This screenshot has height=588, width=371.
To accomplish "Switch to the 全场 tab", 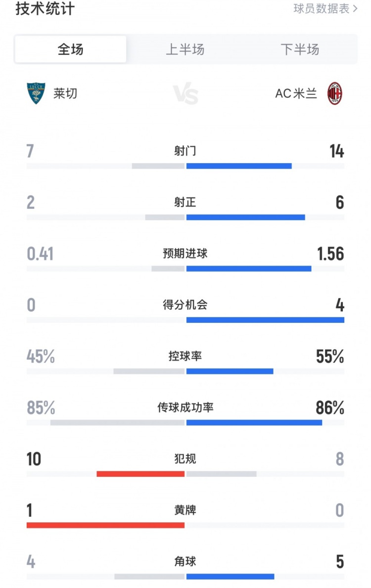I will [70, 49].
